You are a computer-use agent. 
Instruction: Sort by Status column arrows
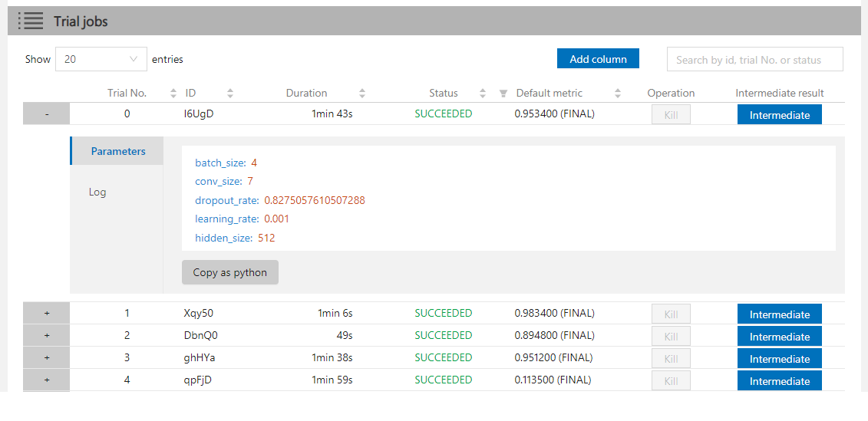pos(483,94)
